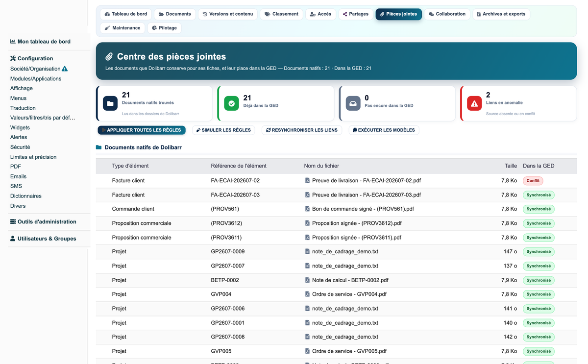Click the PDF icon beside Bon de commande signé - (PROV561).pdf

(307, 209)
